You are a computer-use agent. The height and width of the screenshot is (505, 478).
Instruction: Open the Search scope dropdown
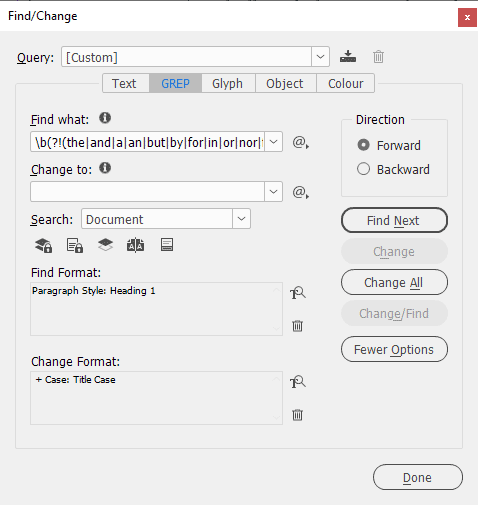[x=241, y=219]
